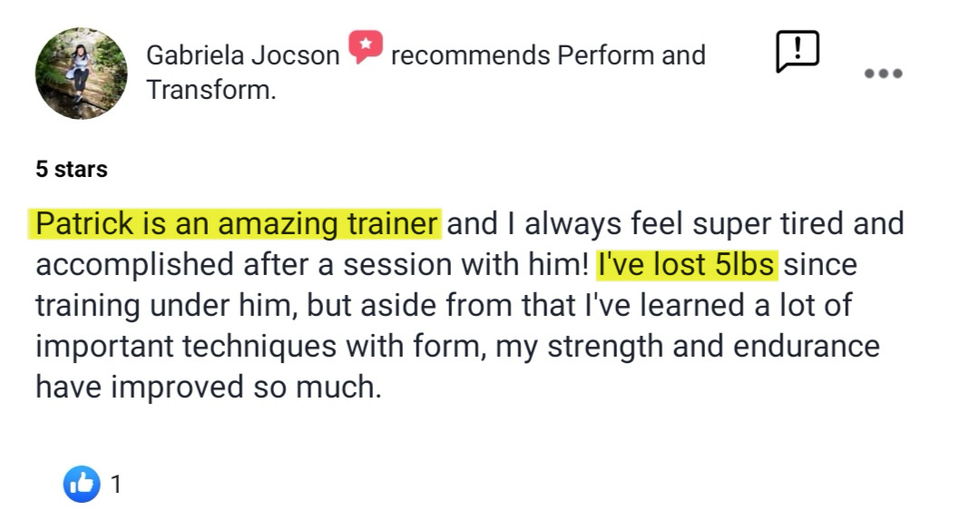The width and height of the screenshot is (980, 531).
Task: Click the phrase accomplished after a session
Action: tap(244, 264)
